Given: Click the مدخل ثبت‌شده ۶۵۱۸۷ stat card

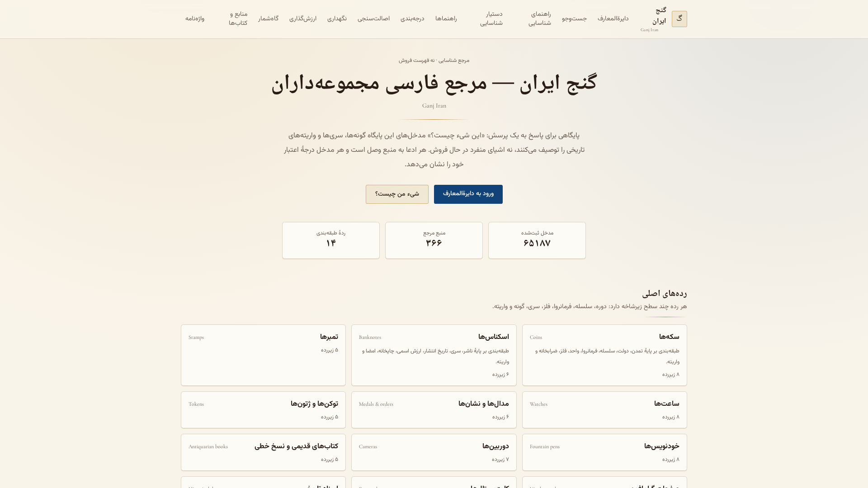Looking at the screenshot, I should pyautogui.click(x=537, y=240).
